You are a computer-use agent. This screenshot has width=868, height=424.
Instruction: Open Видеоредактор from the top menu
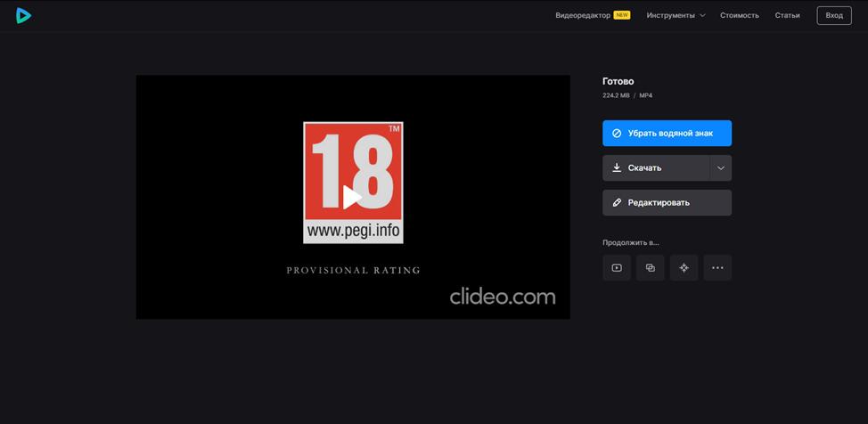(583, 15)
